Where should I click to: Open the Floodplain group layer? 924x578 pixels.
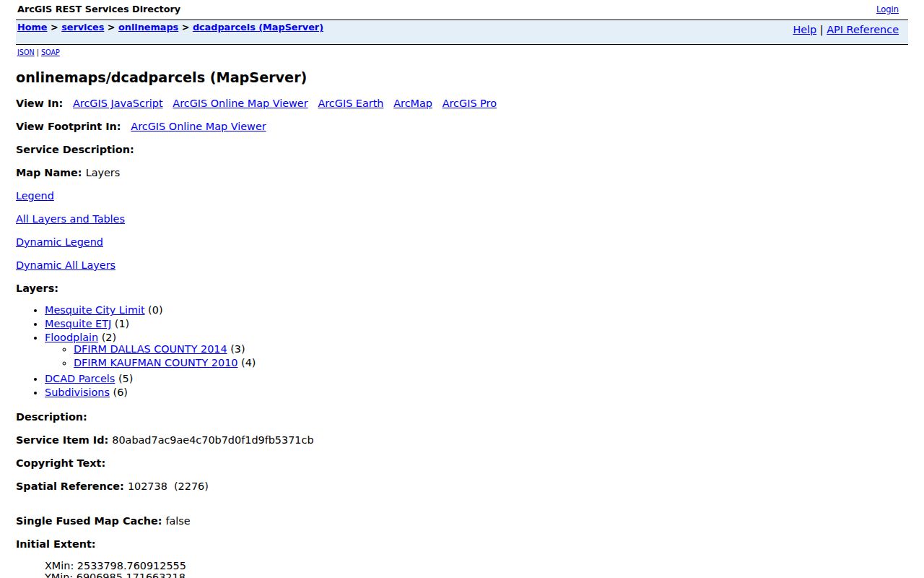point(71,337)
